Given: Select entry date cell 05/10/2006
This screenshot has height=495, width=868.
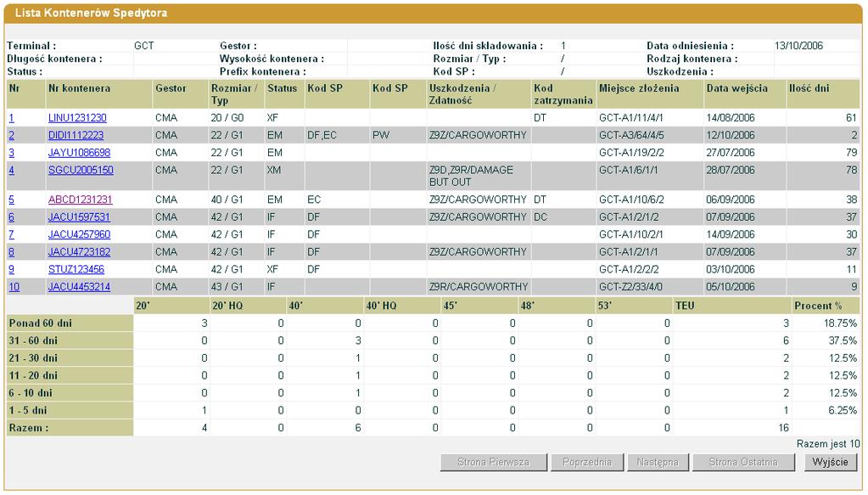Looking at the screenshot, I should pos(745,287).
